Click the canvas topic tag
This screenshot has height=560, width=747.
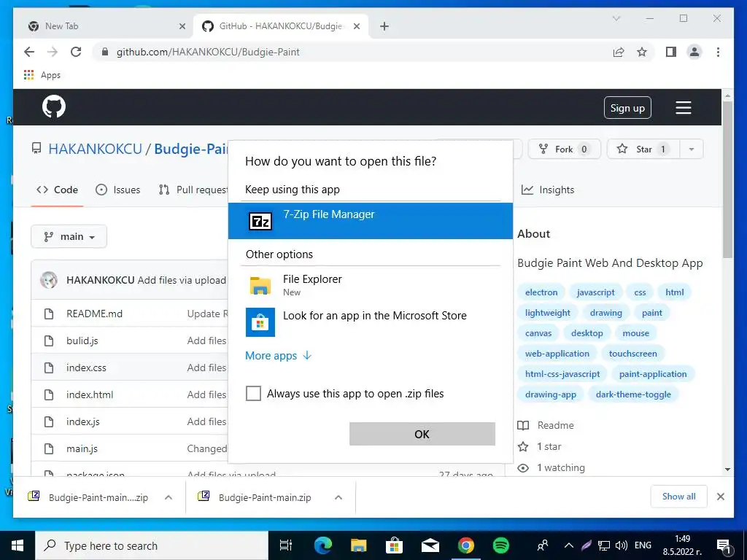point(538,333)
